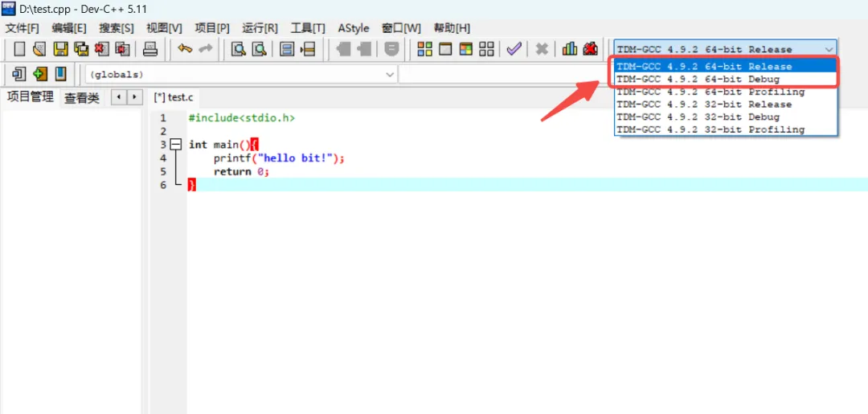Click the #include<stdio.h> code line

coord(242,118)
